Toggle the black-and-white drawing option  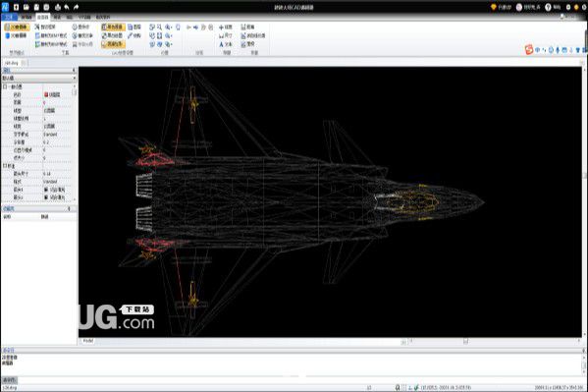point(113,35)
